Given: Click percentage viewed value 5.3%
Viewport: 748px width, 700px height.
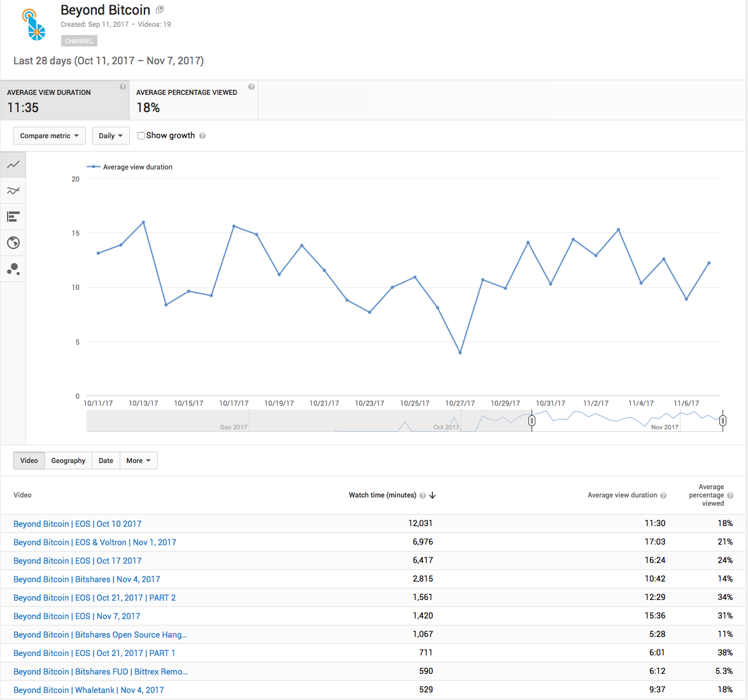Looking at the screenshot, I should coord(724,671).
